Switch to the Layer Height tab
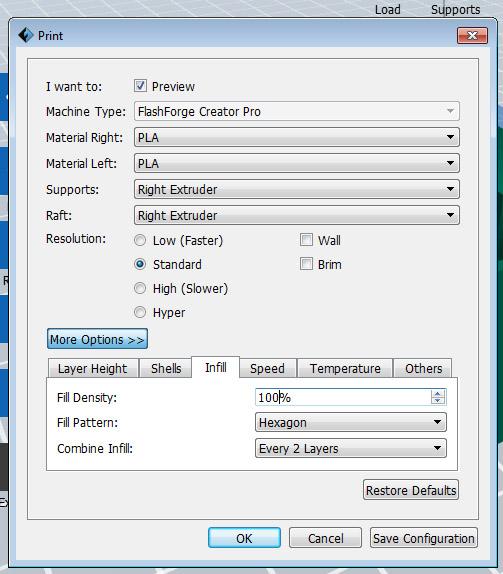 [93, 368]
